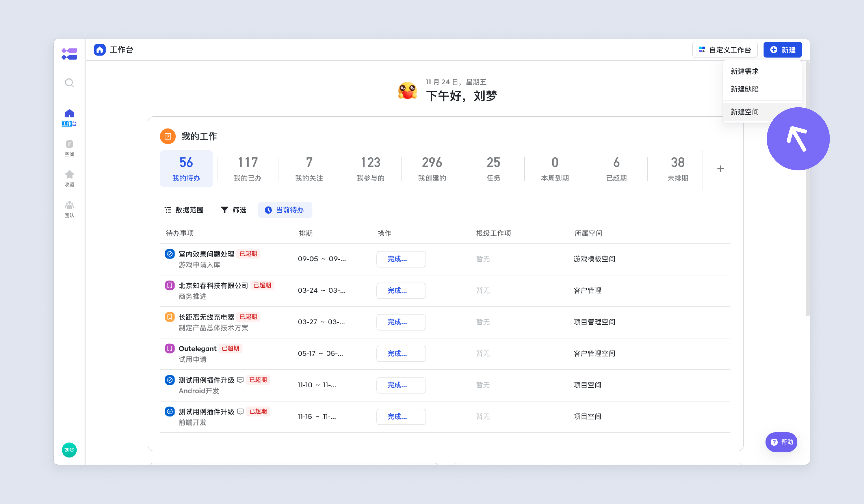Screen dimensions: 864x504
Task: Open the 团队 sidebar icon
Action: (69, 209)
